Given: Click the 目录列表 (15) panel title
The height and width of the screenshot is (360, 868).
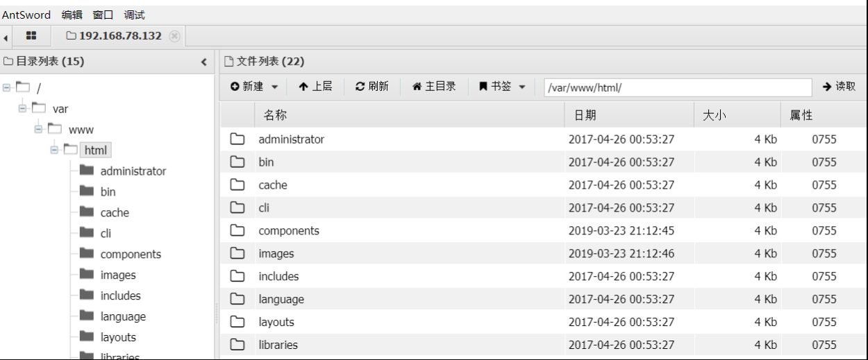Looking at the screenshot, I should point(44,62).
